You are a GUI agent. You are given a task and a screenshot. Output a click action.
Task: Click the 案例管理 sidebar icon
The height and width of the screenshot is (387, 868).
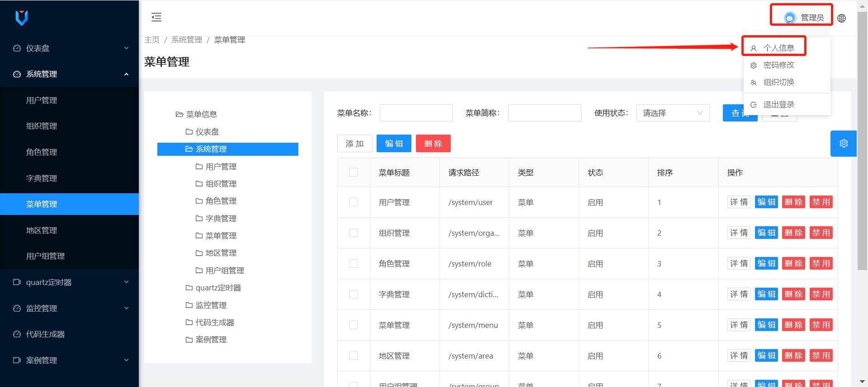click(17, 360)
